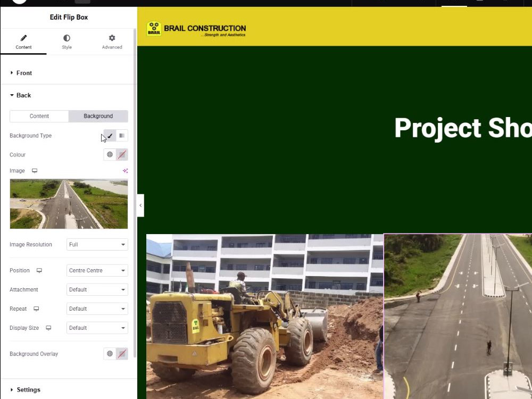This screenshot has width=532, height=399.
Task: Switch to the Style tab
Action: [67, 42]
